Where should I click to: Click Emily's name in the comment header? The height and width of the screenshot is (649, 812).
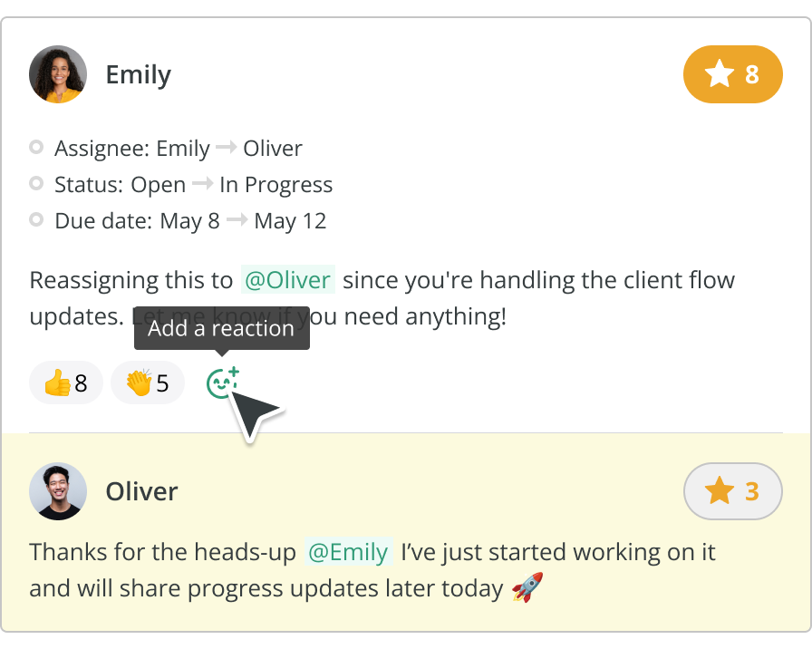point(139,74)
